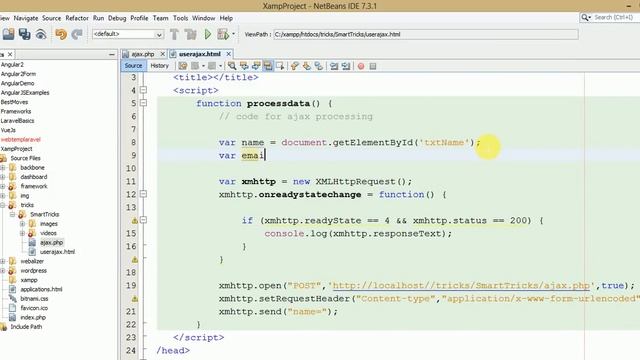This screenshot has width=640, height=360.
Task: Switch to the ajax.php editor tab
Action: (142, 54)
